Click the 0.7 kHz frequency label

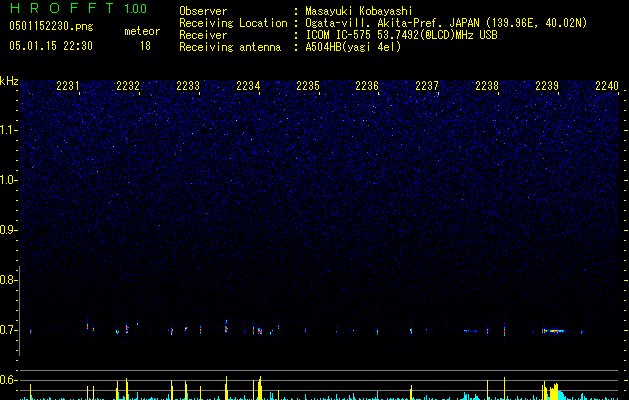(x=8, y=330)
